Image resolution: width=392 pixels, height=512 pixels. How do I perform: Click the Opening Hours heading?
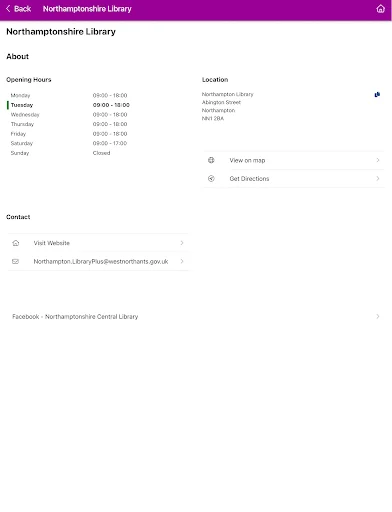click(x=29, y=80)
